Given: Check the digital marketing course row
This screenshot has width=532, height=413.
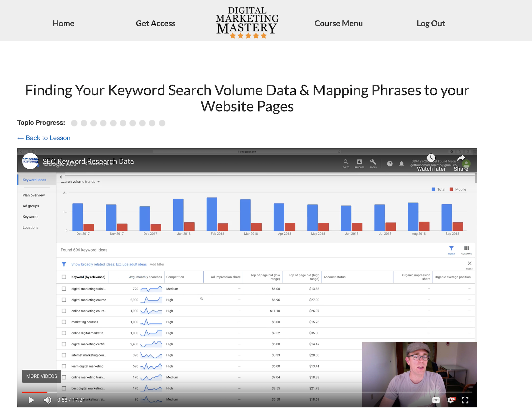Looking at the screenshot, I should [64, 300].
